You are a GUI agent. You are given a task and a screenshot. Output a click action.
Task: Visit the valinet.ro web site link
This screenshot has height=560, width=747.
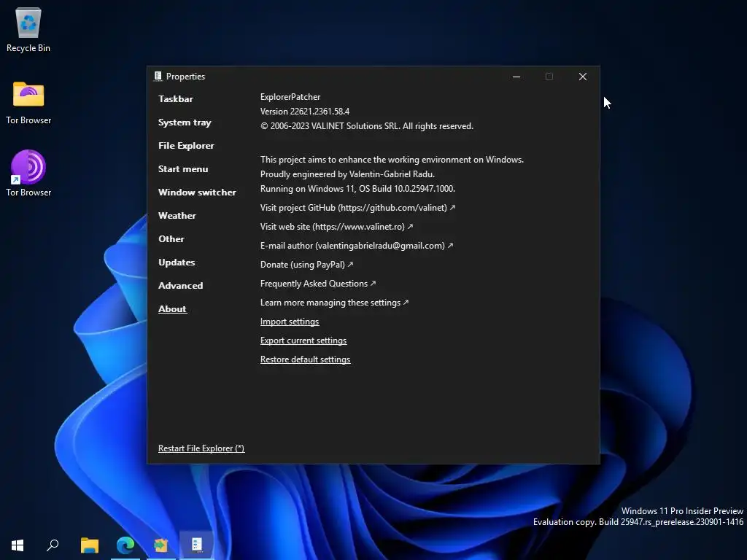pyautogui.click(x=336, y=227)
